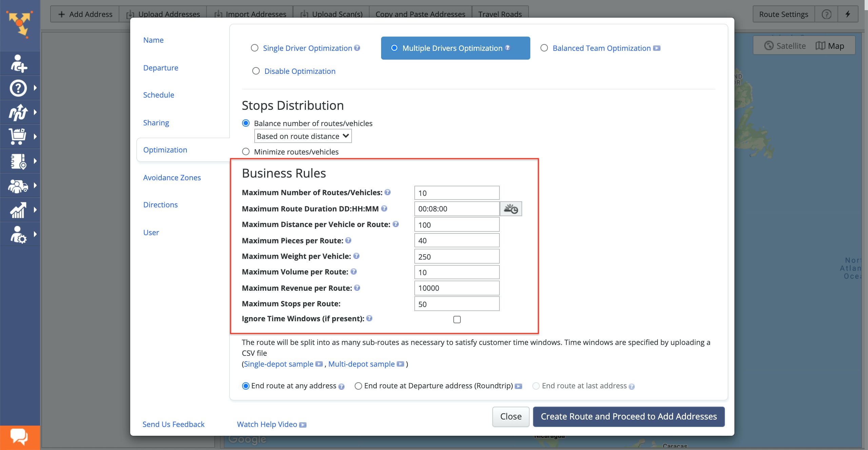
Task: Click the analytics chart sidebar icon
Action: click(x=18, y=210)
